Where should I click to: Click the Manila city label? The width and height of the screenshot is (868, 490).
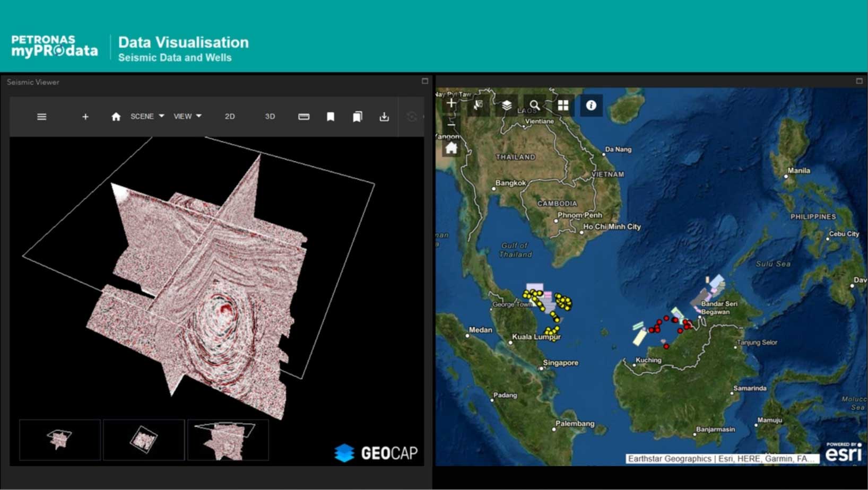coord(798,171)
